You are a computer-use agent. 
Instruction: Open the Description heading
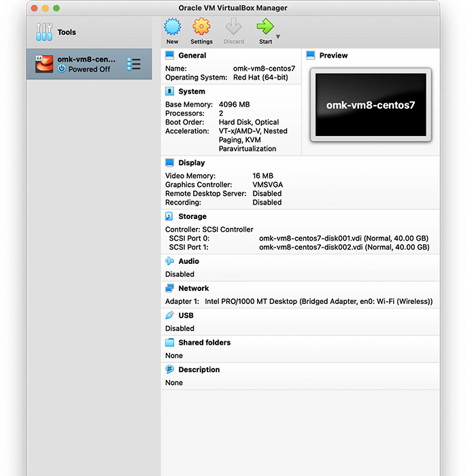pos(199,370)
